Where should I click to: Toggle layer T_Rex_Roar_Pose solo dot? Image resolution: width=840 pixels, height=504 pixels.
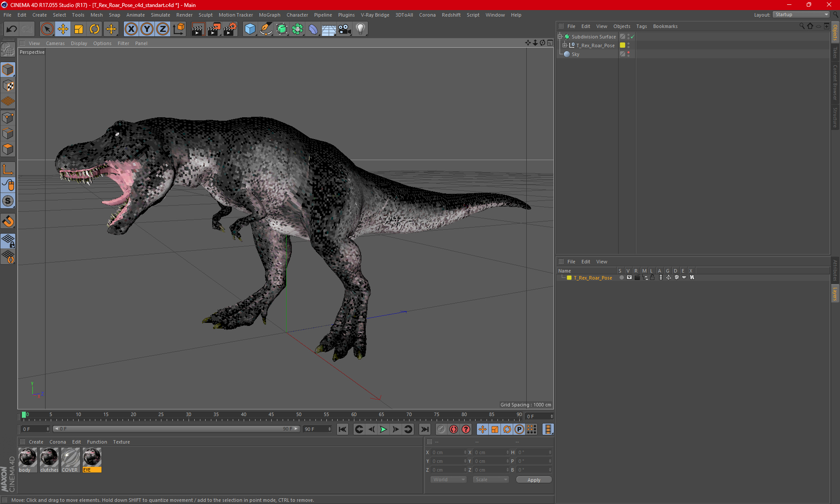pyautogui.click(x=621, y=277)
